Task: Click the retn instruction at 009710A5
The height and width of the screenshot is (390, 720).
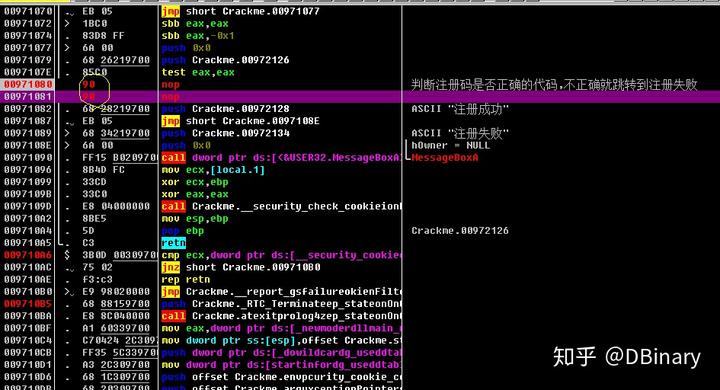Action: [x=174, y=243]
